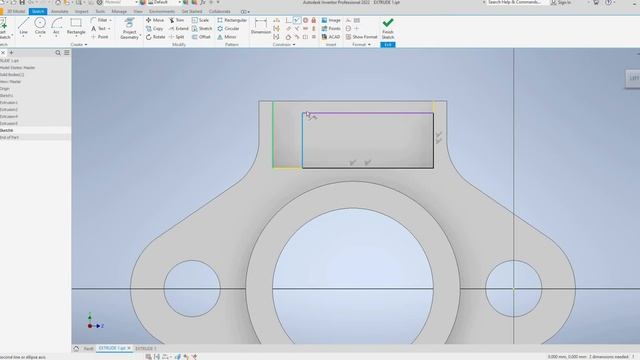Select the Extend tool
The width and height of the screenshot is (640, 360).
point(178,29)
